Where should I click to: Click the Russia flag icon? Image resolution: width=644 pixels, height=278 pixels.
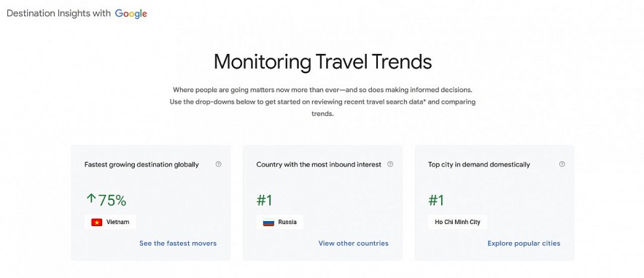[x=268, y=222]
